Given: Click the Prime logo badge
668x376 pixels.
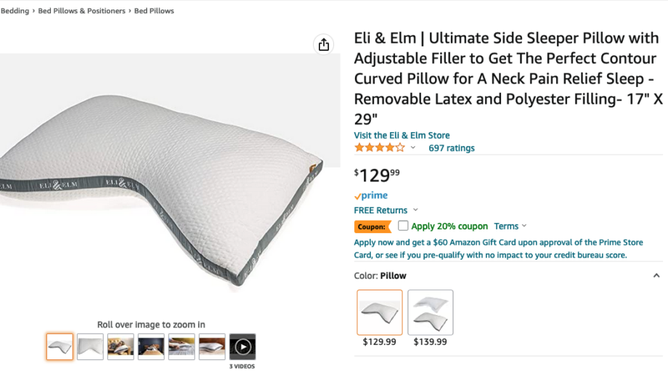Looking at the screenshot, I should coord(371,195).
